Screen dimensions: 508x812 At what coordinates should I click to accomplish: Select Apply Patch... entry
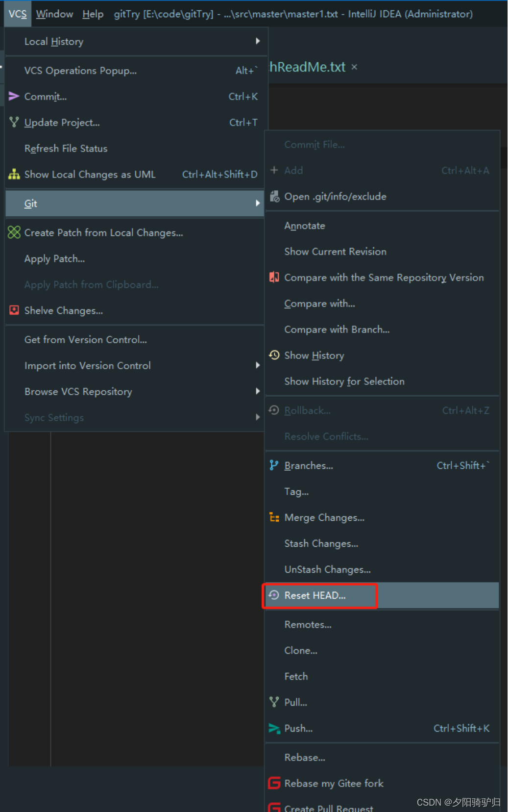(135, 258)
